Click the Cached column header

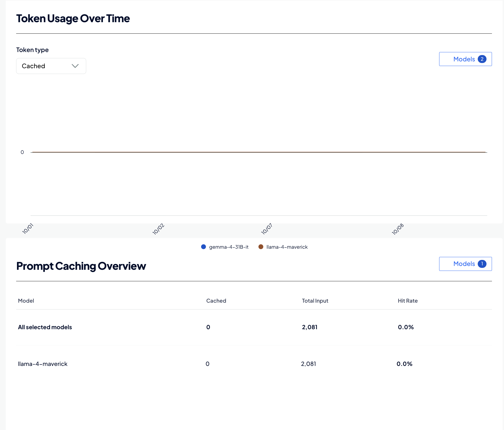pos(216,301)
